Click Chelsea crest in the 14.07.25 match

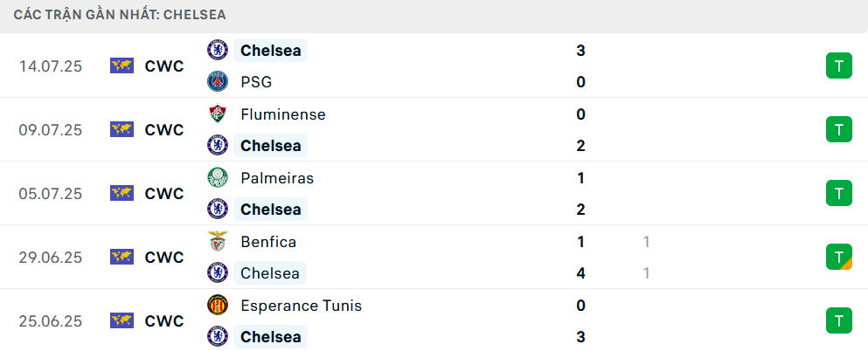tap(218, 50)
